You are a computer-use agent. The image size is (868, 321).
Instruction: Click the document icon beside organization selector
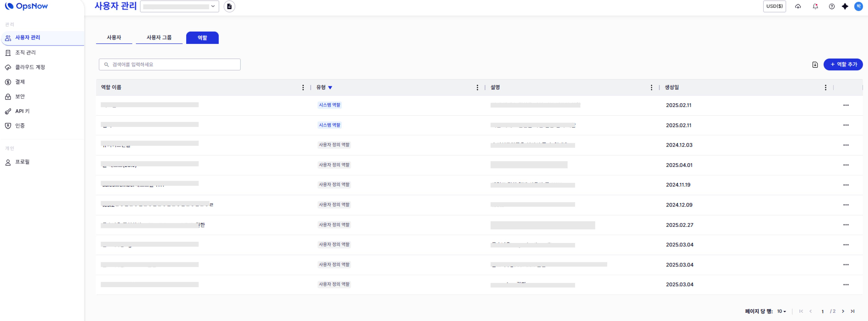229,6
